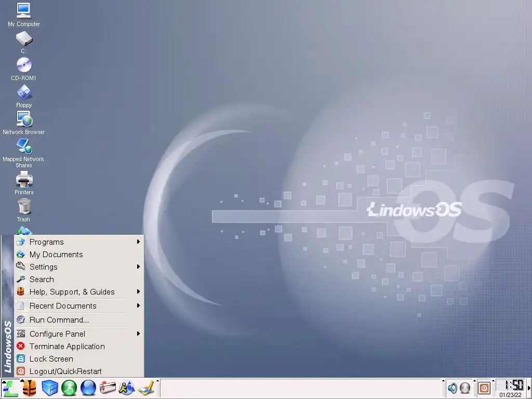
Task: Open the orange life vest help icon
Action: [29, 388]
